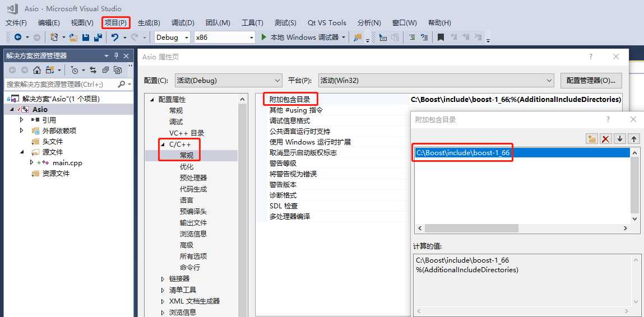
Task: Select the 优化 property page
Action: coord(187,167)
